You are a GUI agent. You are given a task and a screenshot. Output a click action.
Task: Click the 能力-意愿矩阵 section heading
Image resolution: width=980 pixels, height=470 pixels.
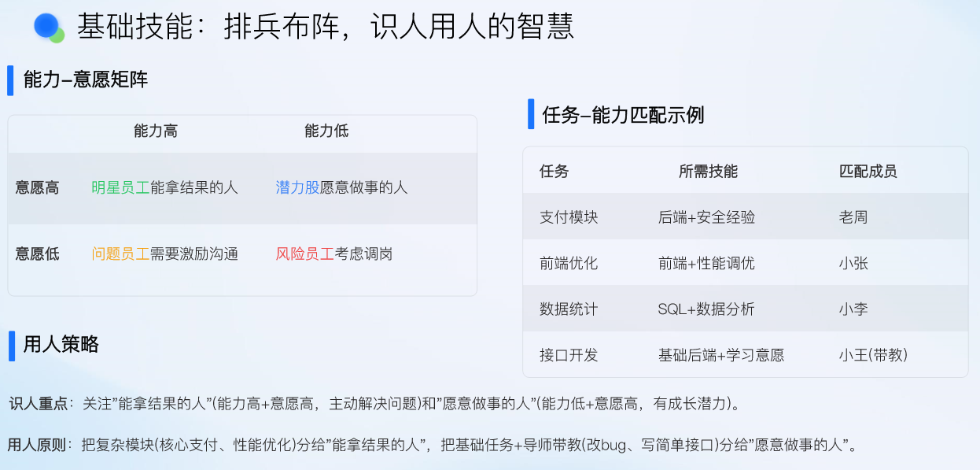pyautogui.click(x=86, y=80)
